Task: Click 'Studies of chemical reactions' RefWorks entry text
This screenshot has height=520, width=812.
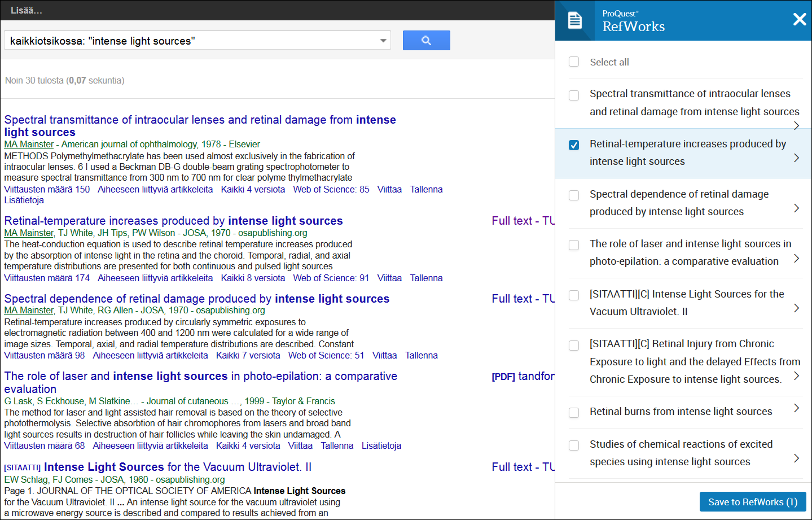Action: [681, 453]
